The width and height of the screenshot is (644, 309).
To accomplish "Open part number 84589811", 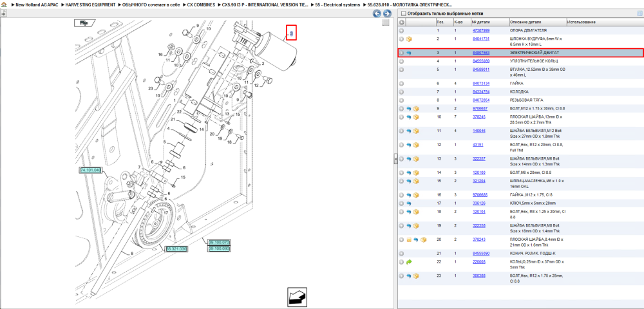I will point(481,70).
